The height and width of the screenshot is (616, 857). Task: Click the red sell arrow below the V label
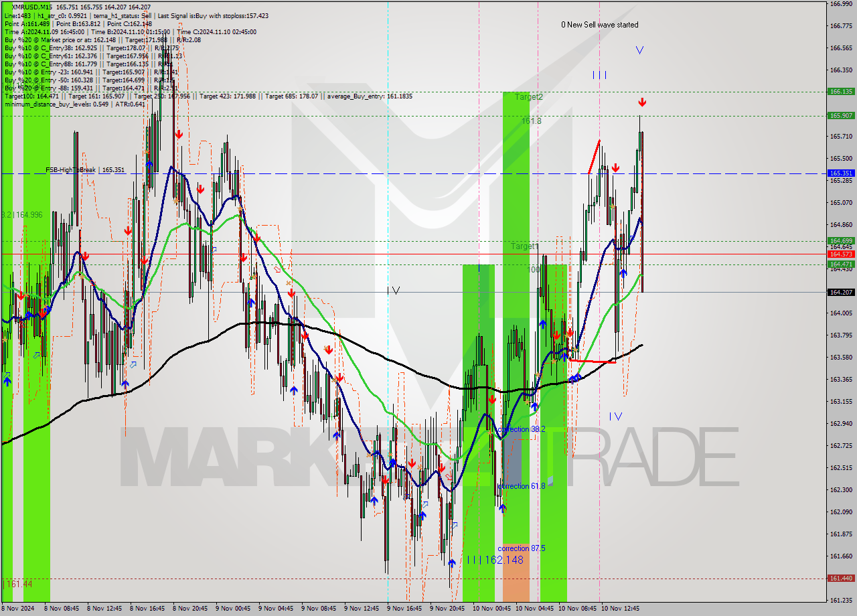click(642, 102)
